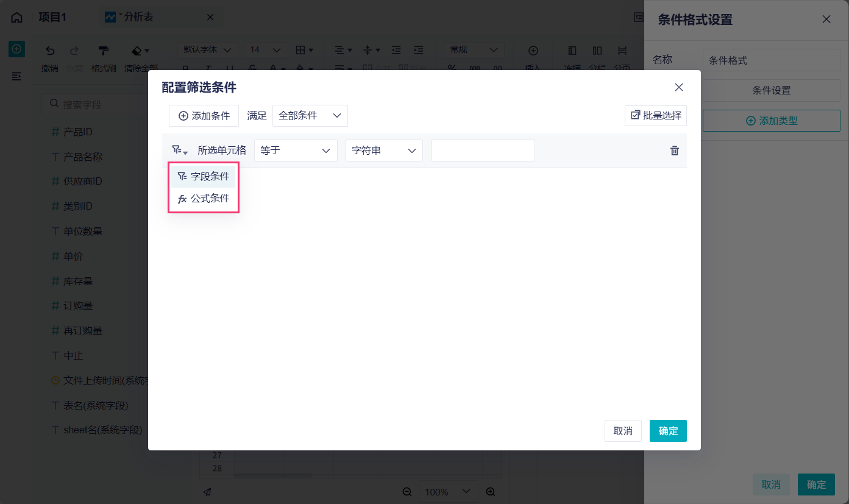Viewport: 849px width, 504px height.
Task: Select the sheet名(系统字段) field
Action: tap(102, 430)
